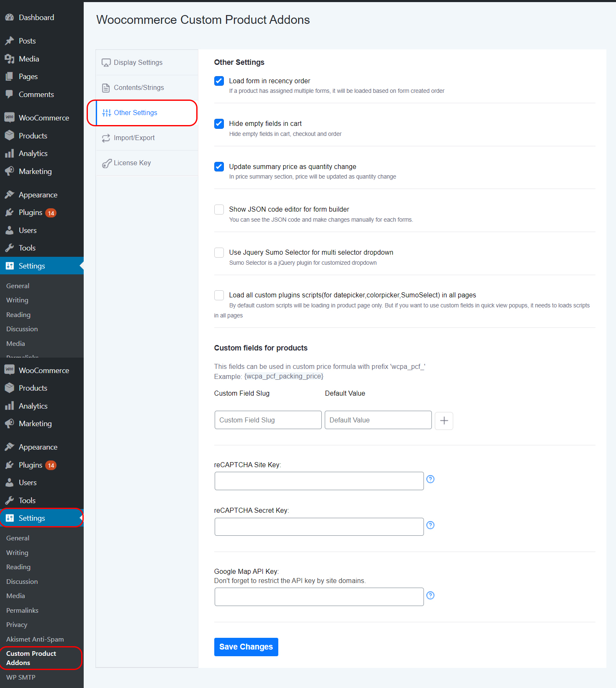Open the upper Reading settings link
Screen dimensions: 616x688
(18, 315)
